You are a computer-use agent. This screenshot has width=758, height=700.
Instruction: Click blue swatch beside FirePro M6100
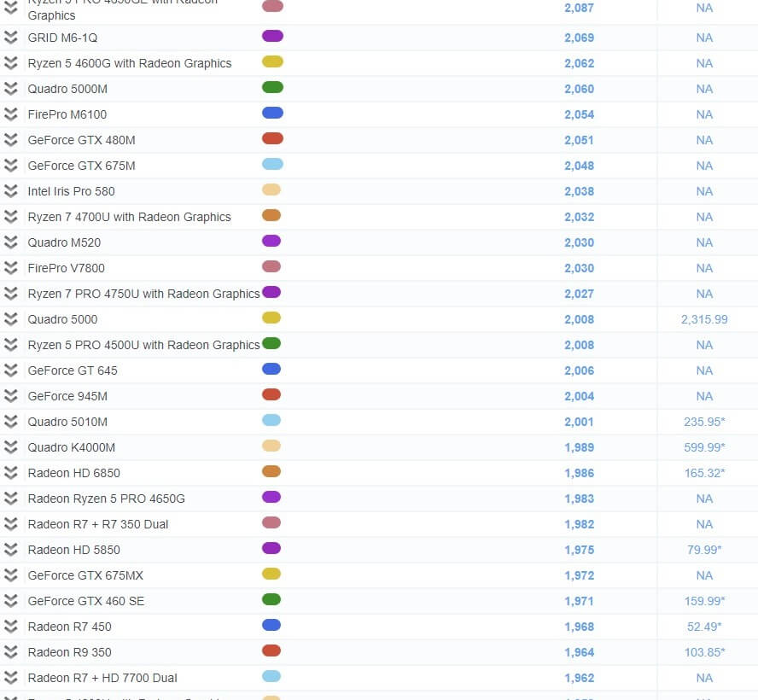pos(272,114)
